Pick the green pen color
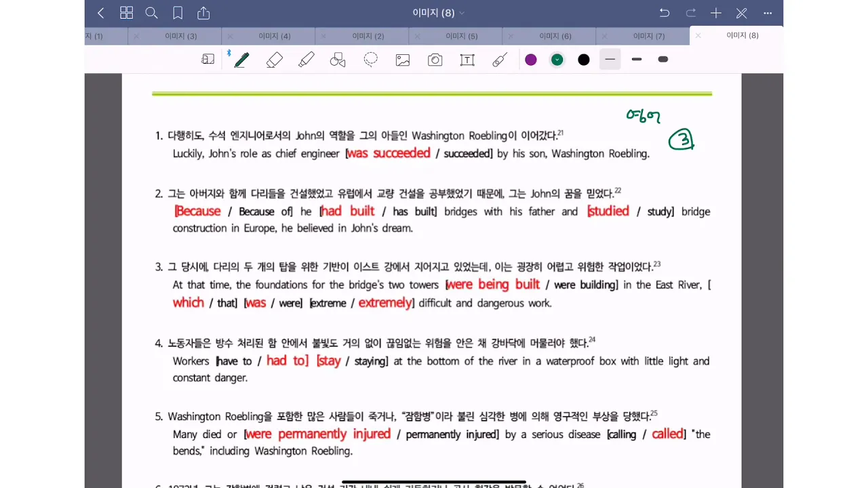Image resolution: width=868 pixels, height=488 pixels. click(557, 60)
